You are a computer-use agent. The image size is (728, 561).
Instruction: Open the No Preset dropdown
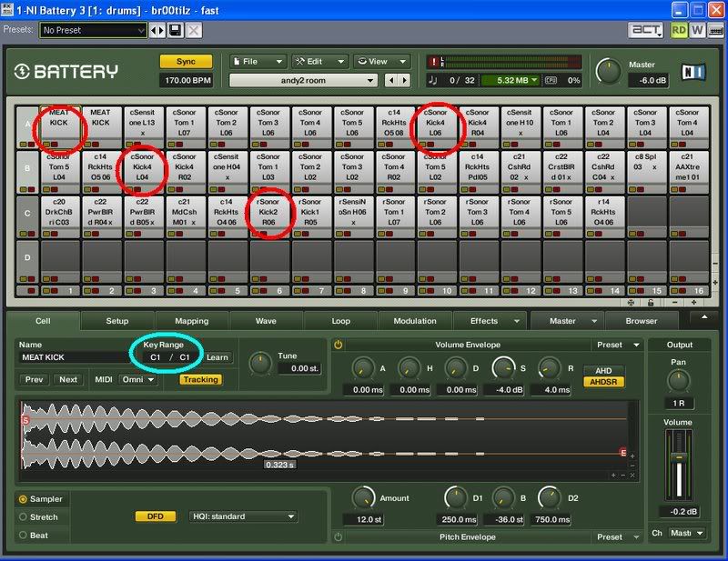pos(93,31)
